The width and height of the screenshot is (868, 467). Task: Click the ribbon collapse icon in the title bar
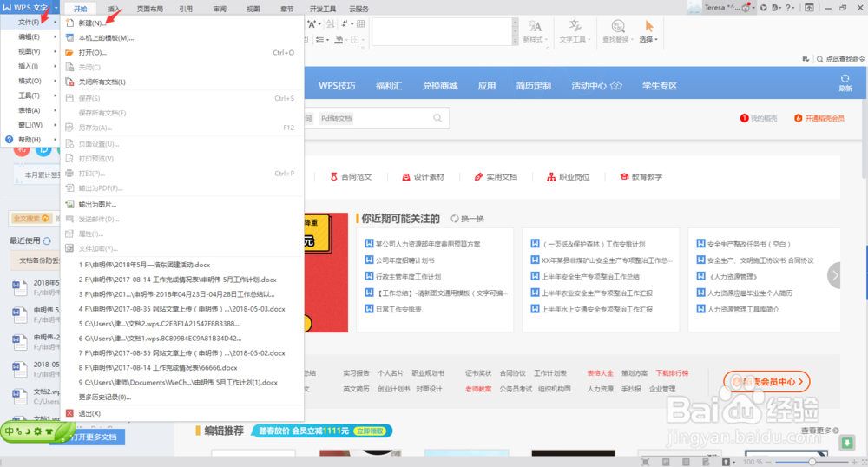(809, 8)
